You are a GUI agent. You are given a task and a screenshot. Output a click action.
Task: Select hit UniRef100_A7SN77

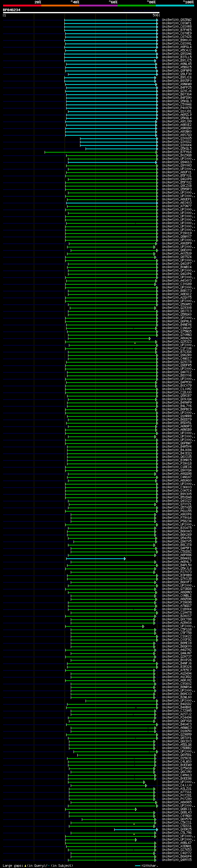[x=177, y=206]
